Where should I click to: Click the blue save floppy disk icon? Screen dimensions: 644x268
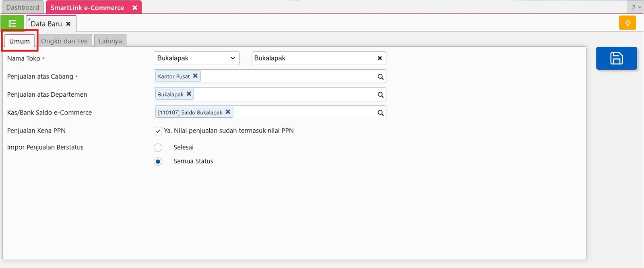616,58
